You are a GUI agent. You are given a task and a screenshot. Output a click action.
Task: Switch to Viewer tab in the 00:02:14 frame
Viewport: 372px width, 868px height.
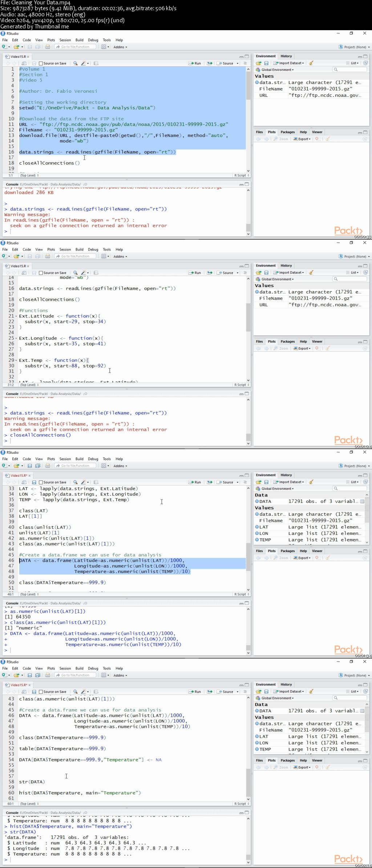pyautogui.click(x=317, y=760)
